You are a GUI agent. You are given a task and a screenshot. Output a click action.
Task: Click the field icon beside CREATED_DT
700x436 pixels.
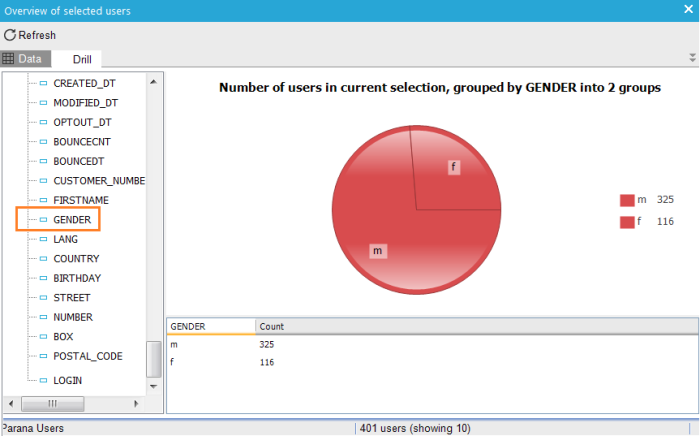pyautogui.click(x=43, y=83)
